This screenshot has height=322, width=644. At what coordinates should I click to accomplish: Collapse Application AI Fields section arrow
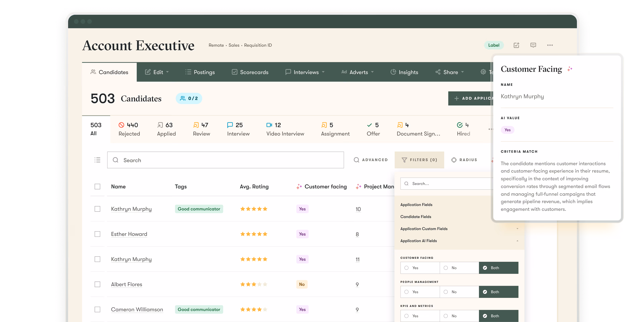pos(517,241)
